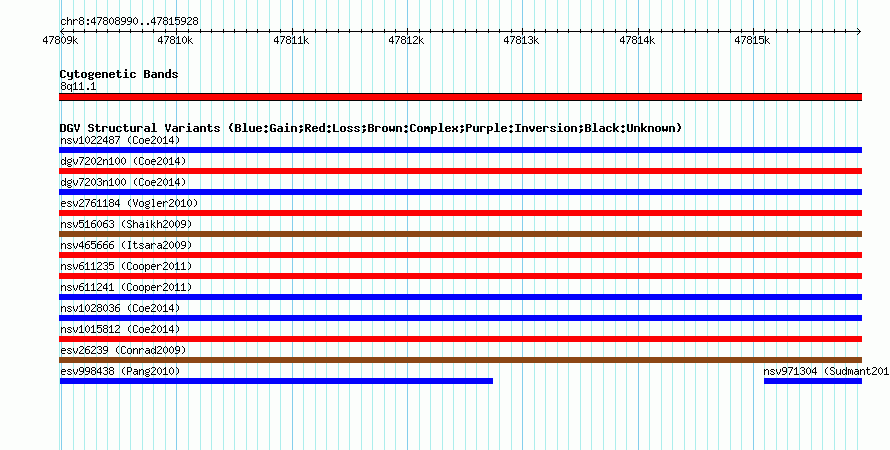Viewport: 890px width, 450px height.
Task: Click the arrowhead at the ruler's right end
Action: click(859, 32)
